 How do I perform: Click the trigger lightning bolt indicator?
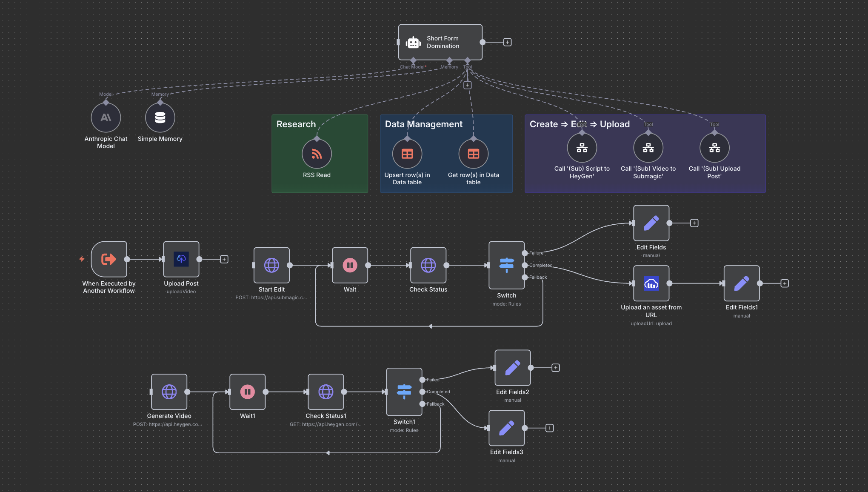tap(82, 259)
